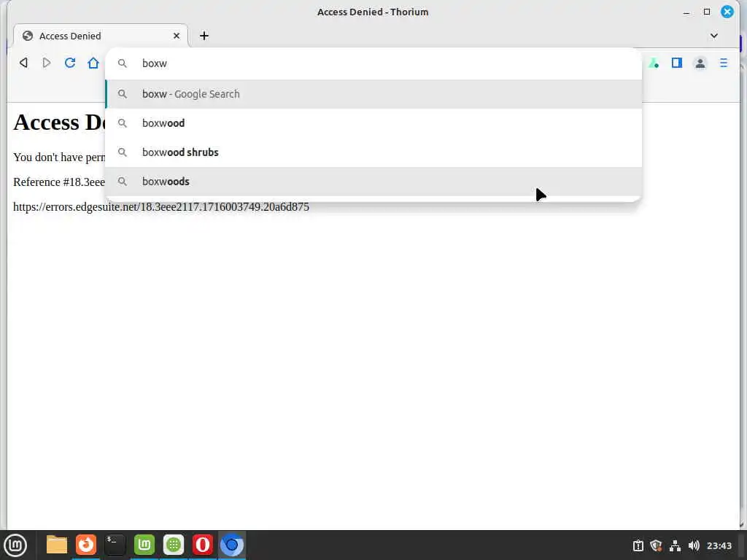Click the address bar containing 'boxw'
The width and height of the screenshot is (747, 560).
click(373, 63)
